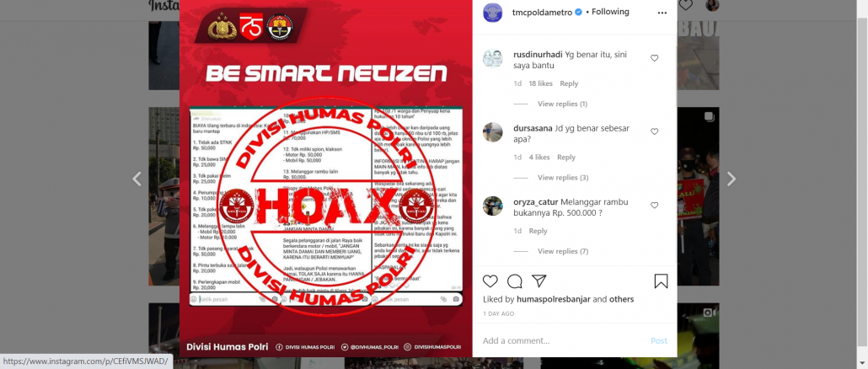Image resolution: width=868 pixels, height=369 pixels.
Task: Click the Post comment button
Action: (x=659, y=341)
